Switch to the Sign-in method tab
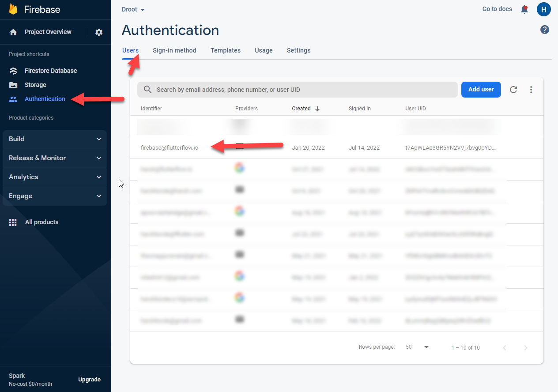The height and width of the screenshot is (392, 558). pyautogui.click(x=174, y=50)
